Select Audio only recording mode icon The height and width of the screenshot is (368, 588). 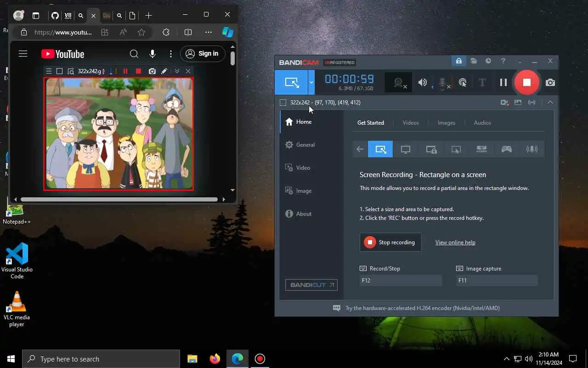click(x=532, y=149)
